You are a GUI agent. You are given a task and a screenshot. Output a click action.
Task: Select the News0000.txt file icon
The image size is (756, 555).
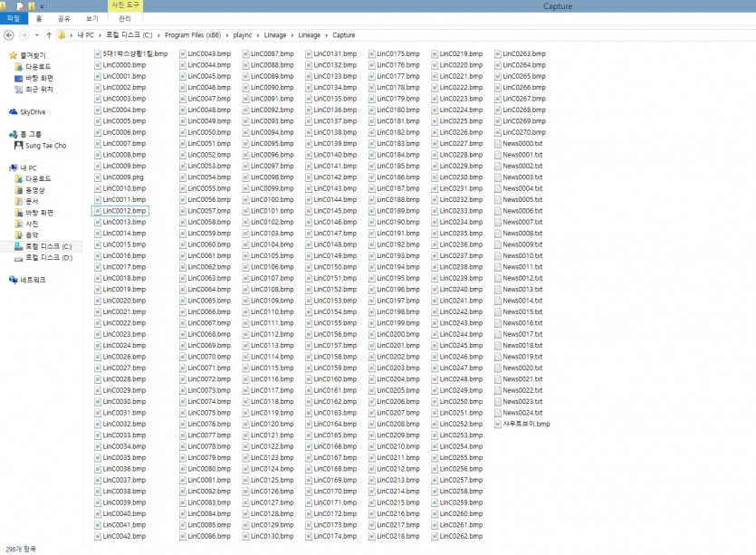coord(497,144)
